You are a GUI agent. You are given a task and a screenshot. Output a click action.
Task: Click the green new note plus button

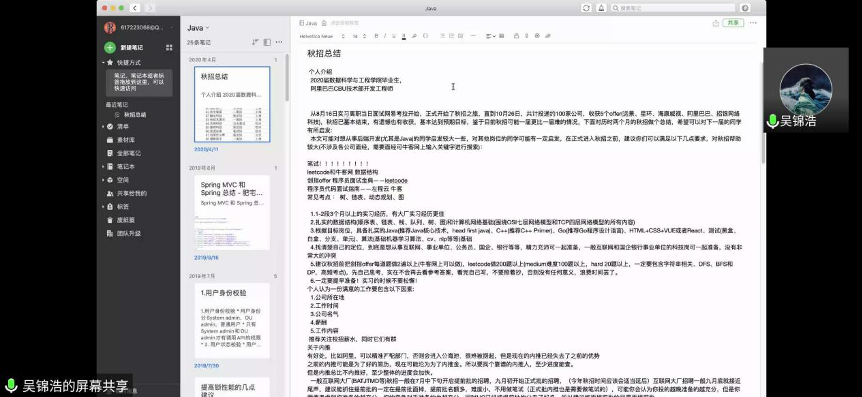coord(110,47)
